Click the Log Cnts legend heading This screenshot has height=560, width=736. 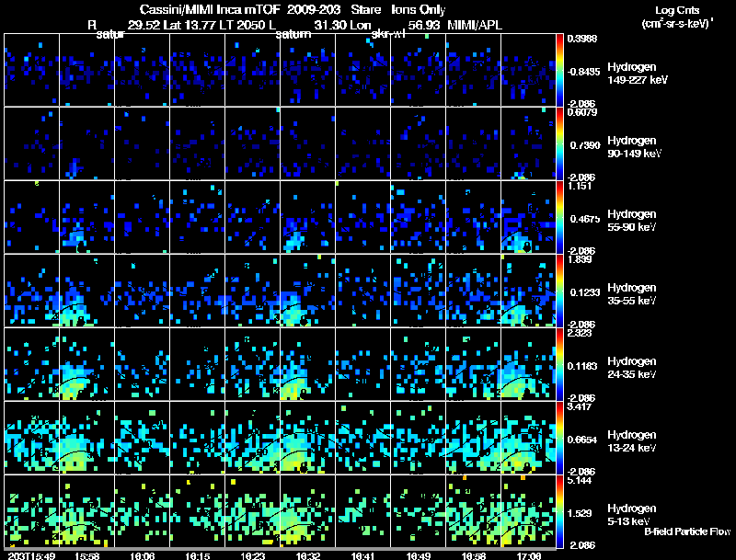click(x=677, y=10)
